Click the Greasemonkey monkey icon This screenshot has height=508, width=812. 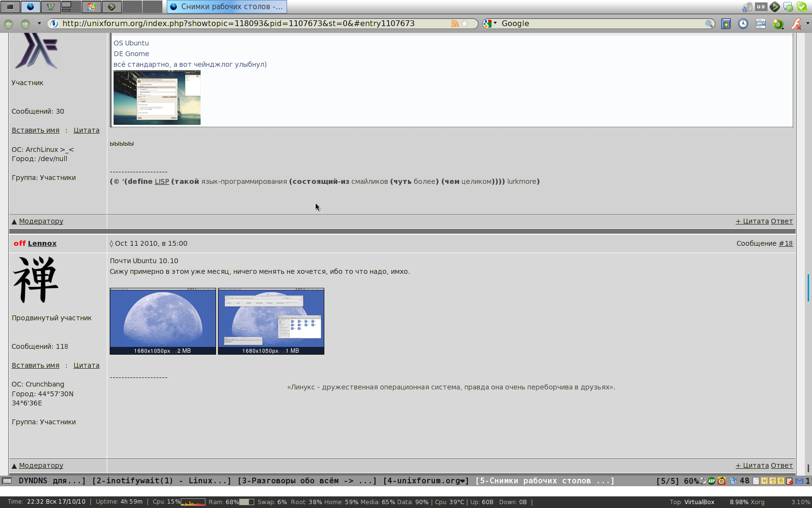click(722, 481)
